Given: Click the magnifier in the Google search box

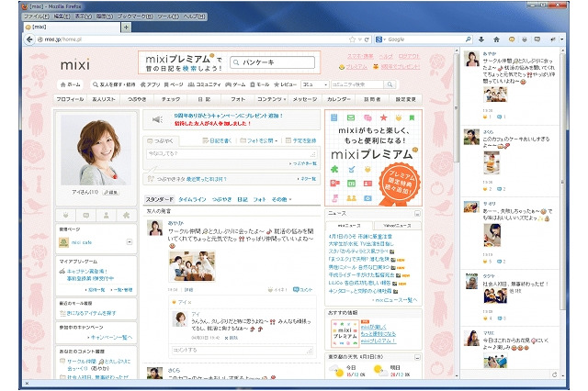Looking at the screenshot, I should [468, 39].
